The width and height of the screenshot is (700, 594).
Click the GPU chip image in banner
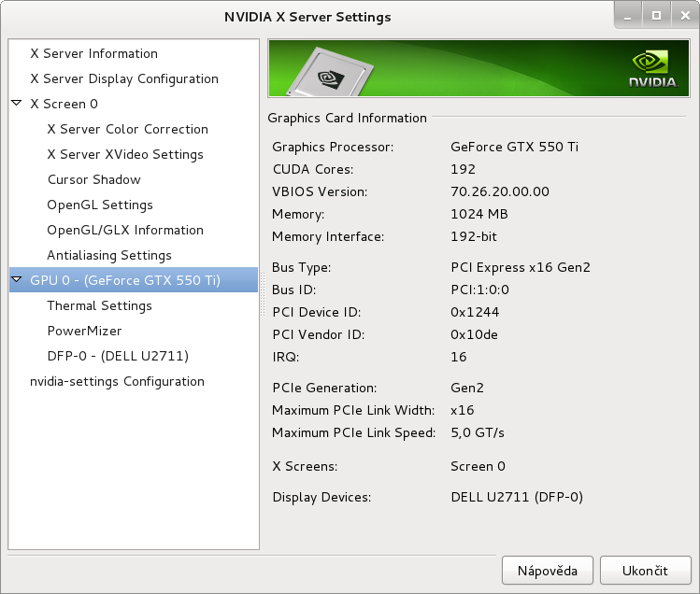click(330, 71)
